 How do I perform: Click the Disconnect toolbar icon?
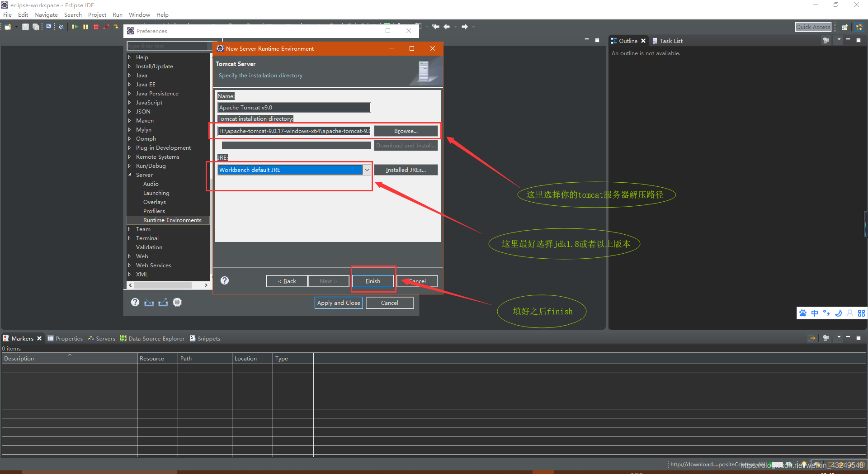pyautogui.click(x=106, y=27)
